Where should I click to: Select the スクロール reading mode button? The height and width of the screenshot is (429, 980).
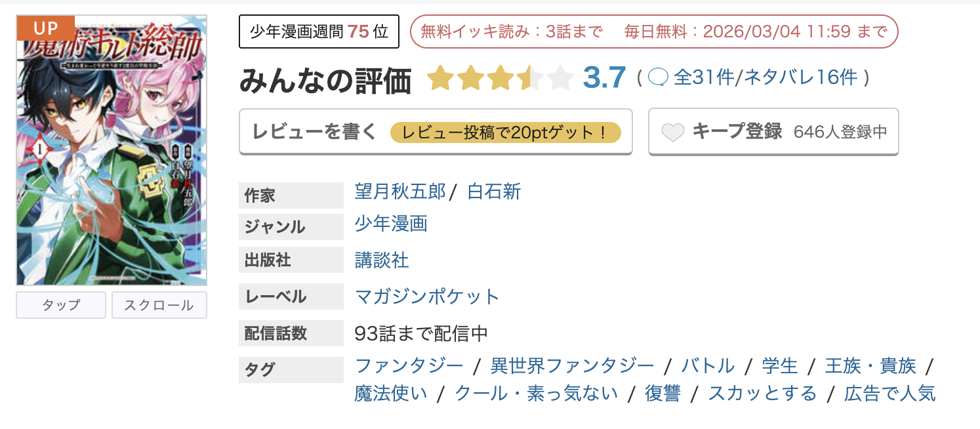(159, 305)
